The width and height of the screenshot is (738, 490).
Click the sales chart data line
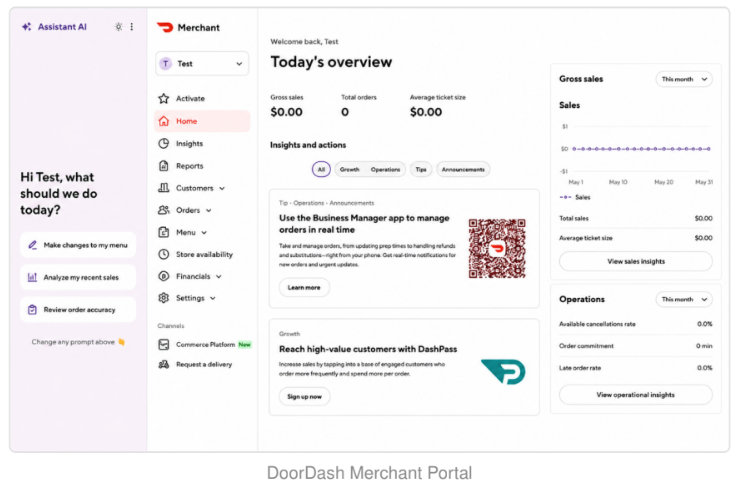tap(641, 149)
